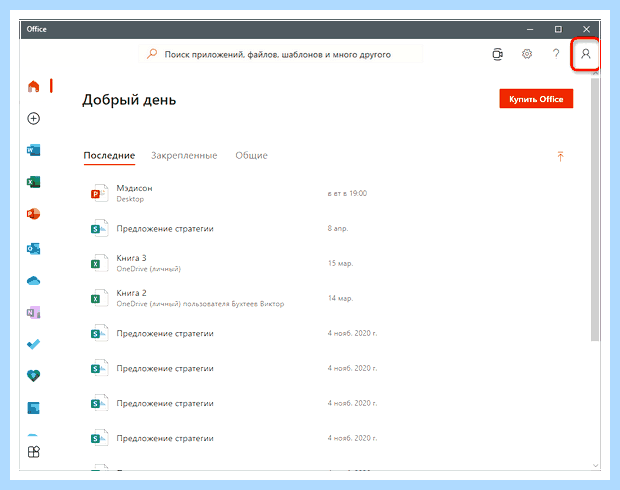Click the Купить Office button
The height and width of the screenshot is (490, 620).
coord(536,99)
